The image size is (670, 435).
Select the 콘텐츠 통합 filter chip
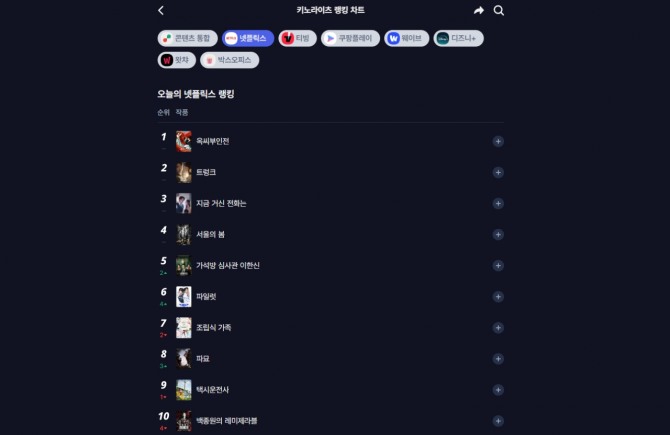coord(188,38)
